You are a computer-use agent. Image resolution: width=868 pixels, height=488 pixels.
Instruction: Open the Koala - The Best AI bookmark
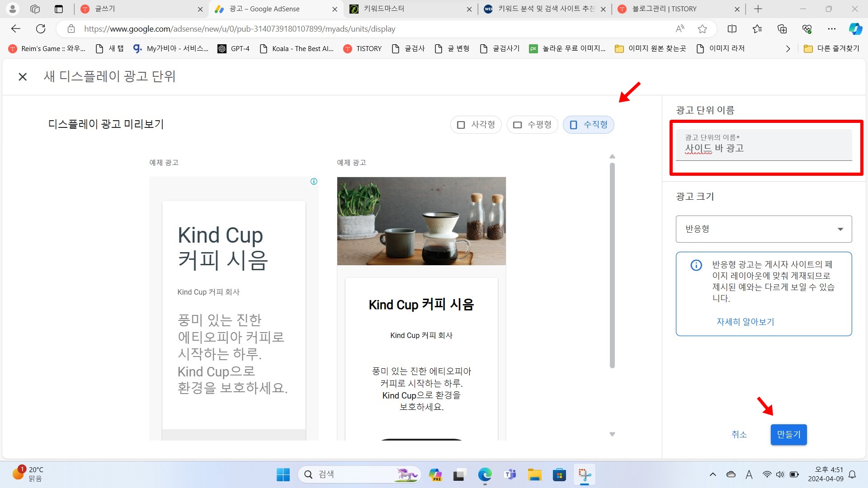[297, 49]
